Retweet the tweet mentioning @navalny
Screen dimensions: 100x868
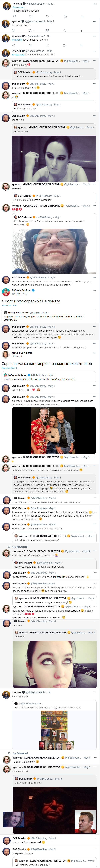click(30, 45)
